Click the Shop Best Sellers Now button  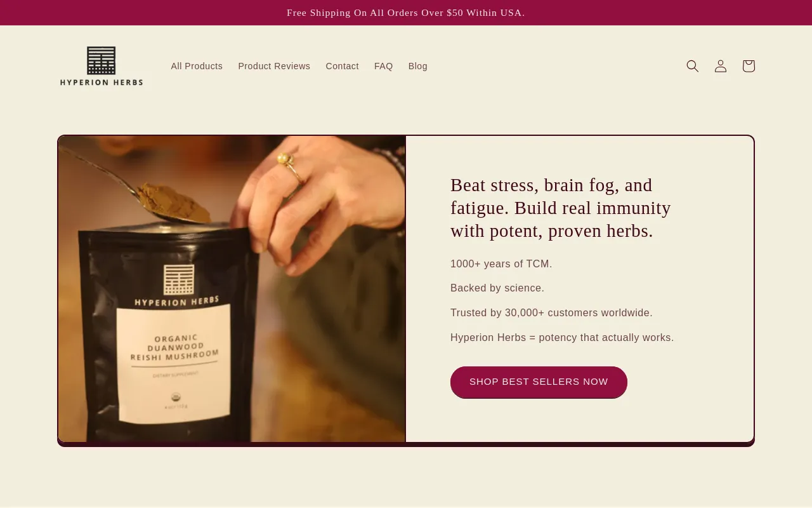(539, 382)
